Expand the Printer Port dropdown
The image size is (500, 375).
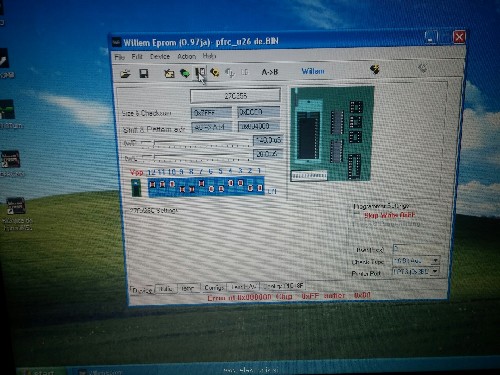point(435,271)
